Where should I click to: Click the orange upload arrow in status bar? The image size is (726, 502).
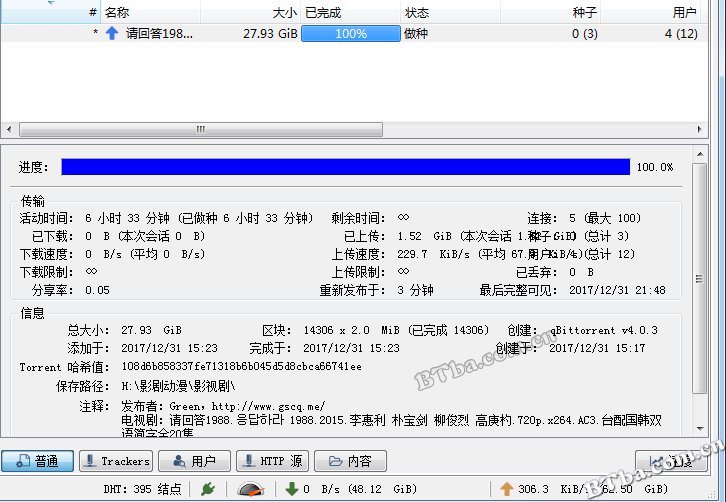507,489
